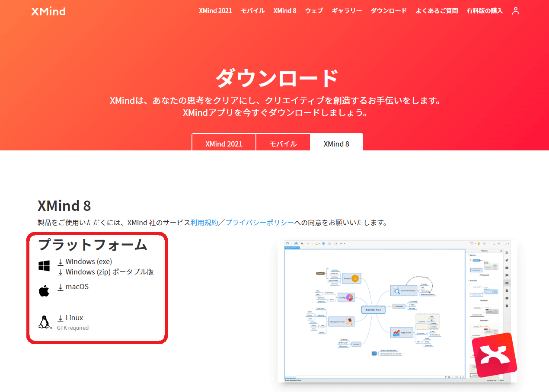This screenshot has height=392, width=549.
Task: Switch to the モバイル download tab
Action: [x=283, y=143]
